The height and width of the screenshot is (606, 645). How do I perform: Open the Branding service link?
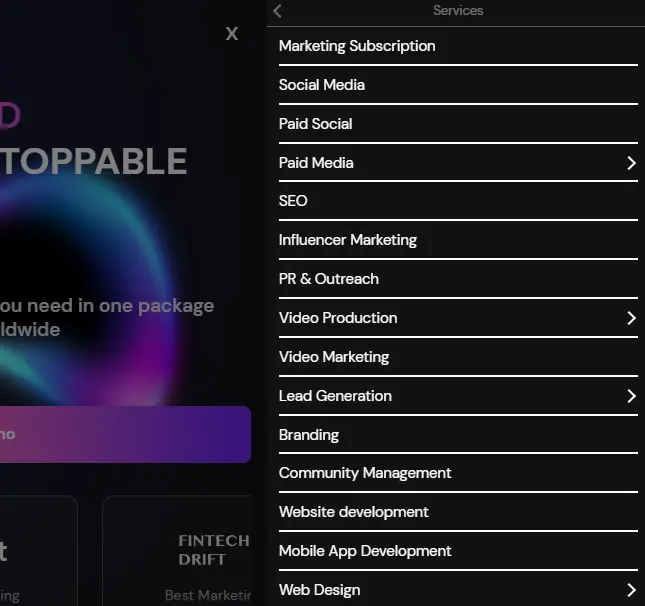click(x=309, y=435)
